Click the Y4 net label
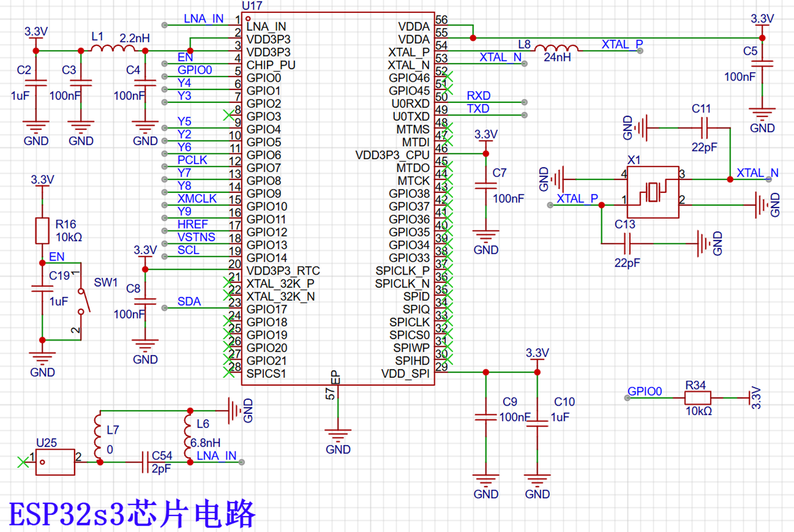 point(184,83)
